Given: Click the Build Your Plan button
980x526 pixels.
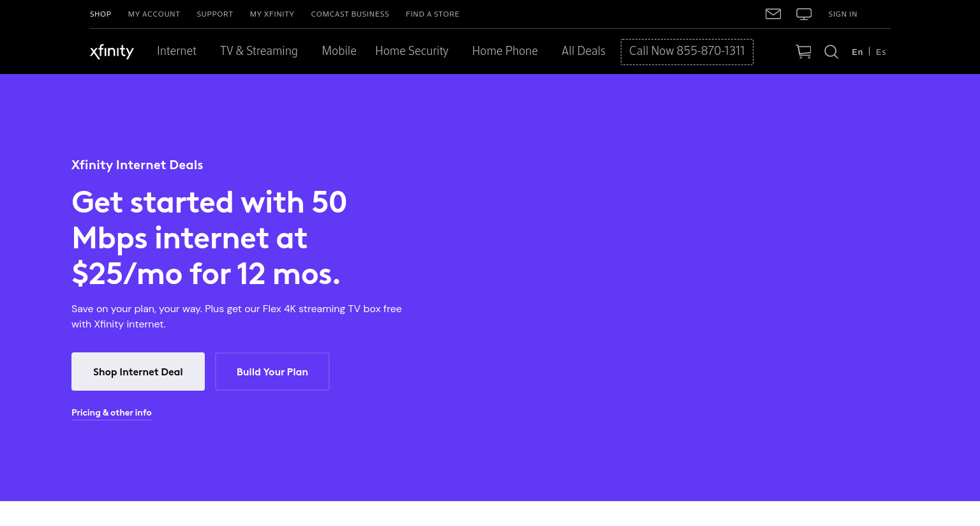Looking at the screenshot, I should click(x=272, y=372).
